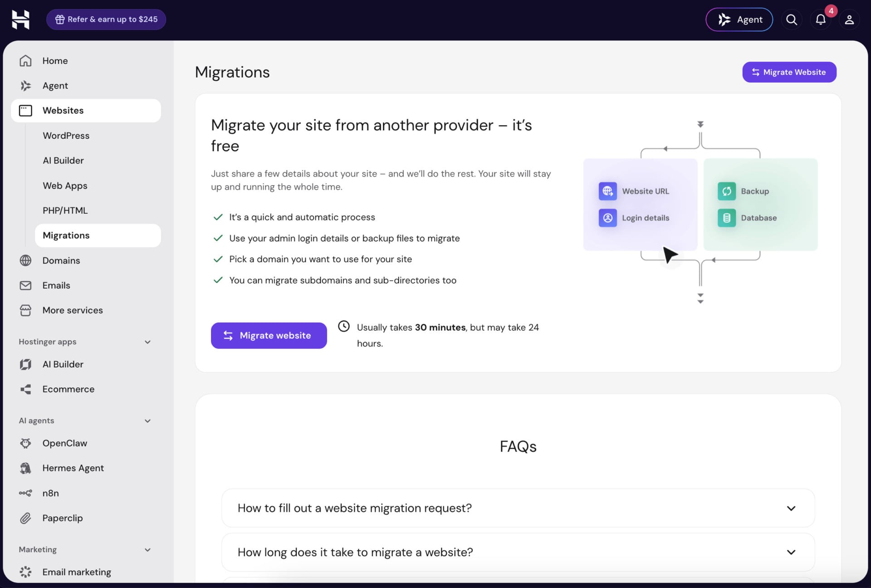Click the AI Builder app icon
Screen dimensions: 871x588
pos(25,364)
